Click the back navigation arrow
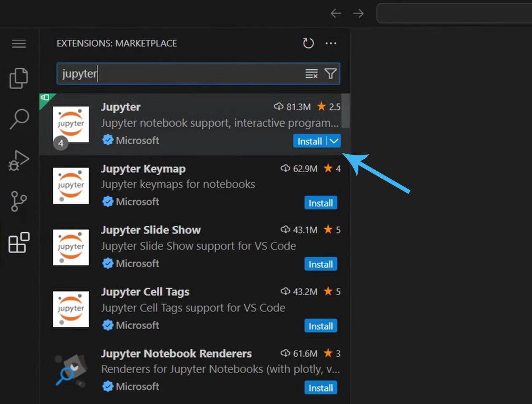532x404 pixels. (336, 13)
